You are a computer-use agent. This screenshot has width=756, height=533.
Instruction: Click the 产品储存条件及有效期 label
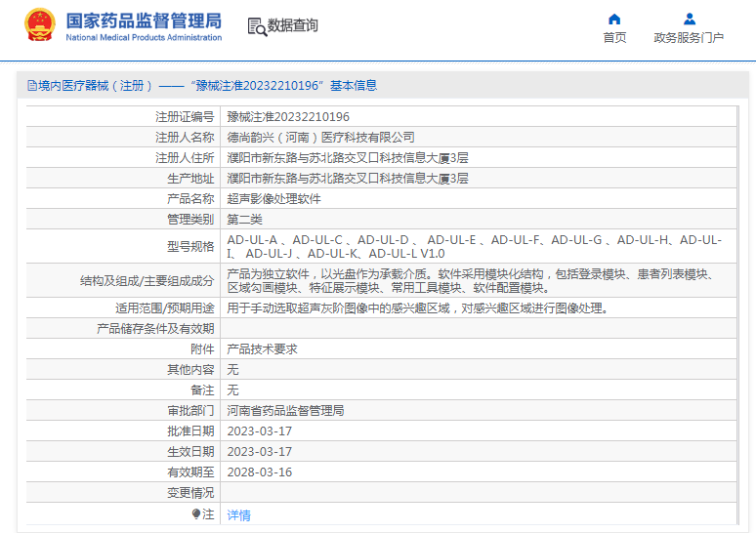155,329
